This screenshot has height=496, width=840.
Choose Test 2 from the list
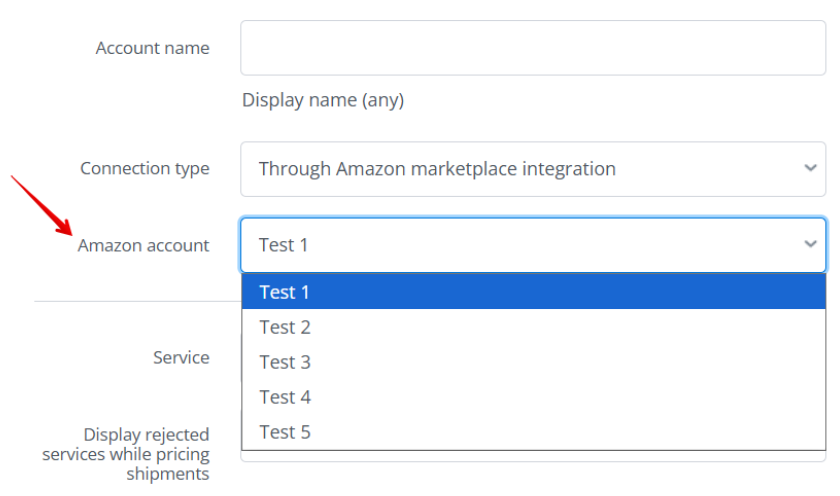[x=285, y=327]
